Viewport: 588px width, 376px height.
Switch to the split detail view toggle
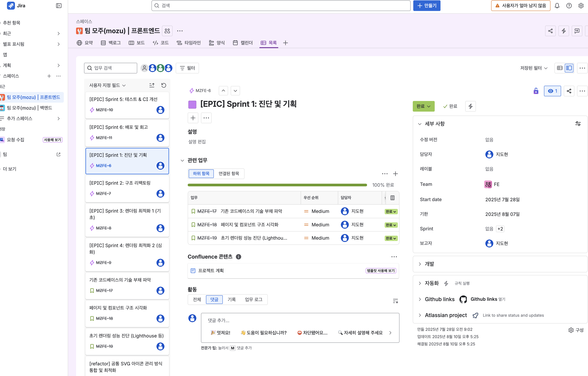click(x=569, y=68)
